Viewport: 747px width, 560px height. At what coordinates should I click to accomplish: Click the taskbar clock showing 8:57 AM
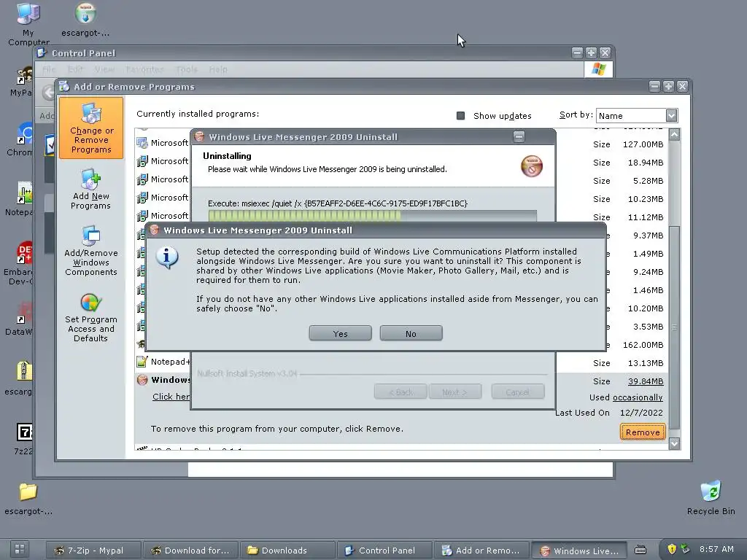716,549
